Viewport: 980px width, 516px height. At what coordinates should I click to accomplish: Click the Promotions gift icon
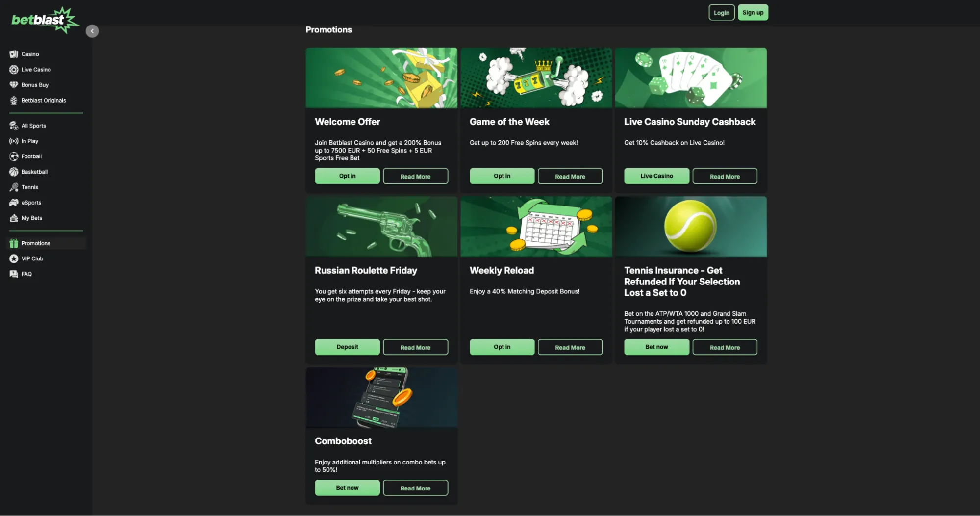pos(14,243)
